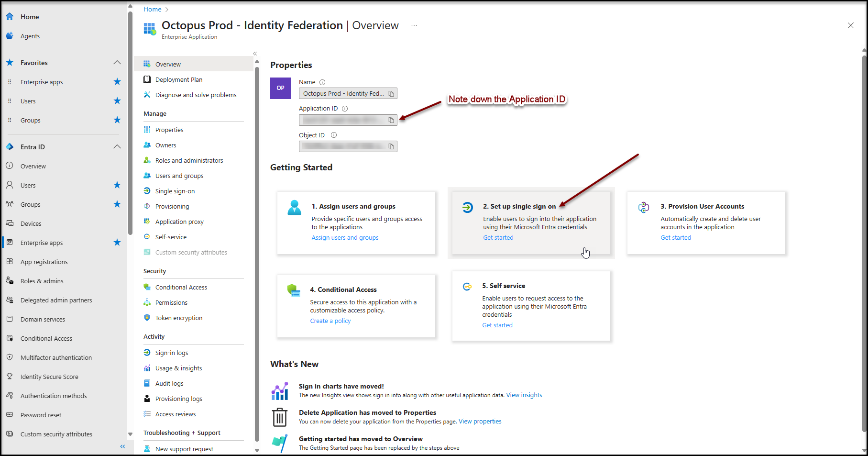Open Users and groups menu item
The image size is (868, 456).
pos(179,176)
